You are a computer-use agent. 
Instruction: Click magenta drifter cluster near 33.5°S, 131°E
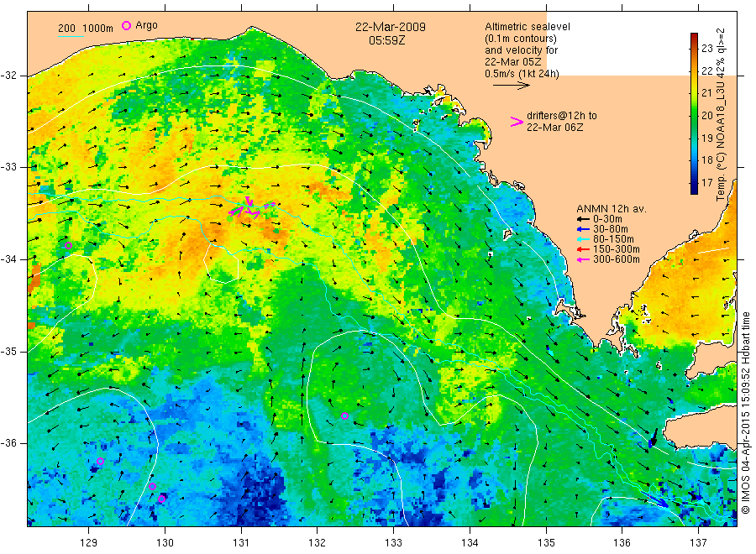[250, 208]
